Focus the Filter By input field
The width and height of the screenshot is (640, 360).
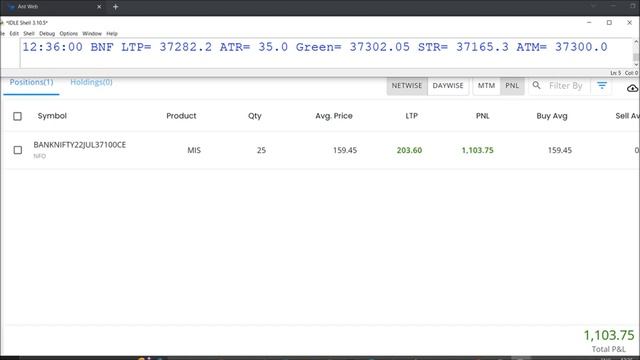pyautogui.click(x=566, y=86)
